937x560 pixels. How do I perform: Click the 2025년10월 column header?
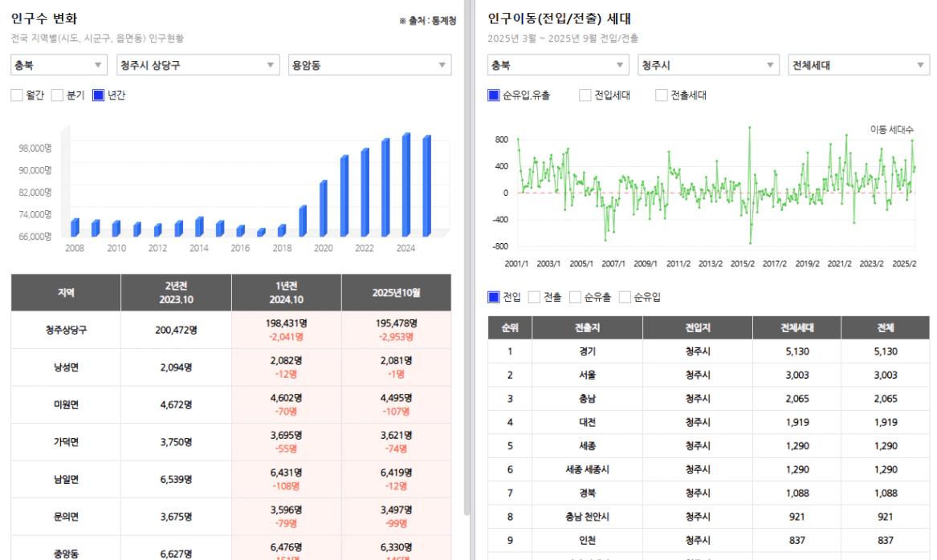[x=396, y=293]
